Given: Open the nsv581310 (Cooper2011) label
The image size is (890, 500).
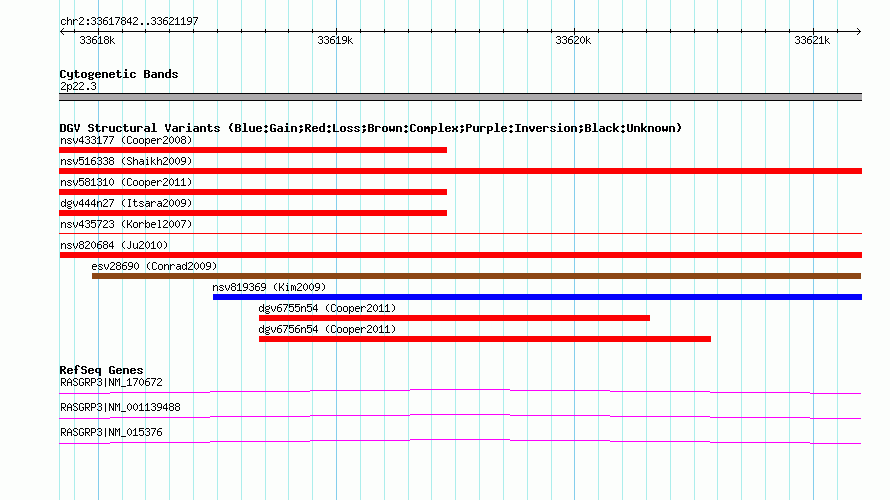Looking at the screenshot, I should [x=126, y=182].
